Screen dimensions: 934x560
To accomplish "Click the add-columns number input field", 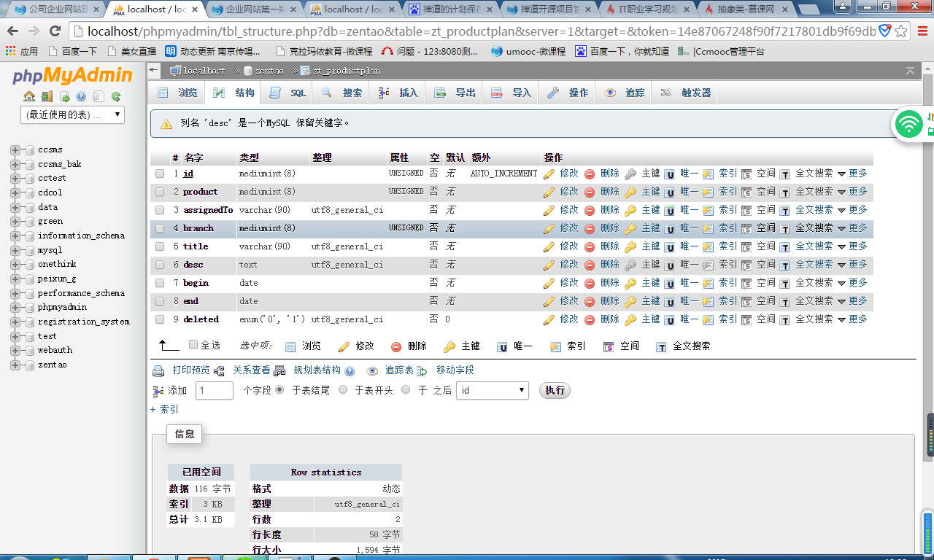I will coord(214,390).
